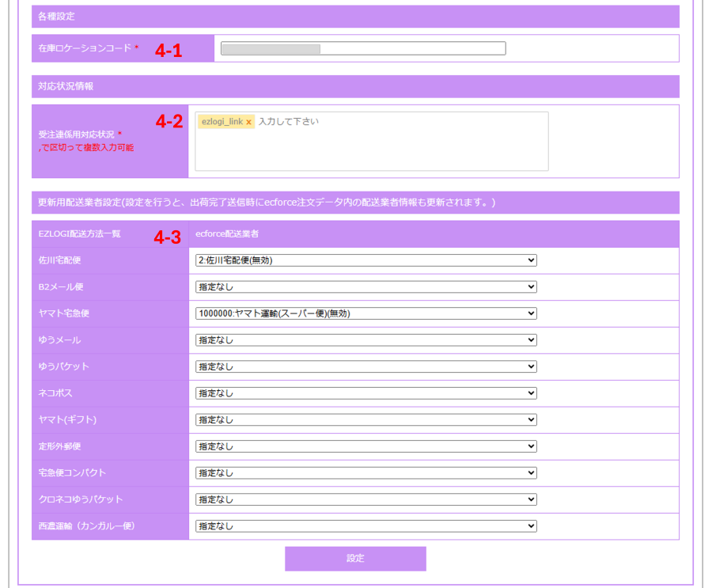This screenshot has width=712, height=588.
Task: Click the EZLOGI配送方法一覧 column header
Action: [x=79, y=234]
